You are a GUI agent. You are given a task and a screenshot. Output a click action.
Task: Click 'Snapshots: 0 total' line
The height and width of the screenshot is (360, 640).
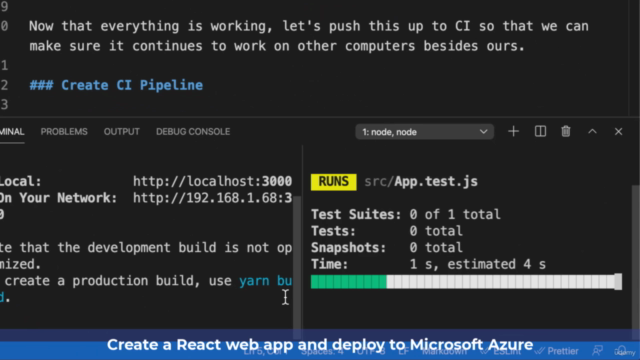click(387, 248)
